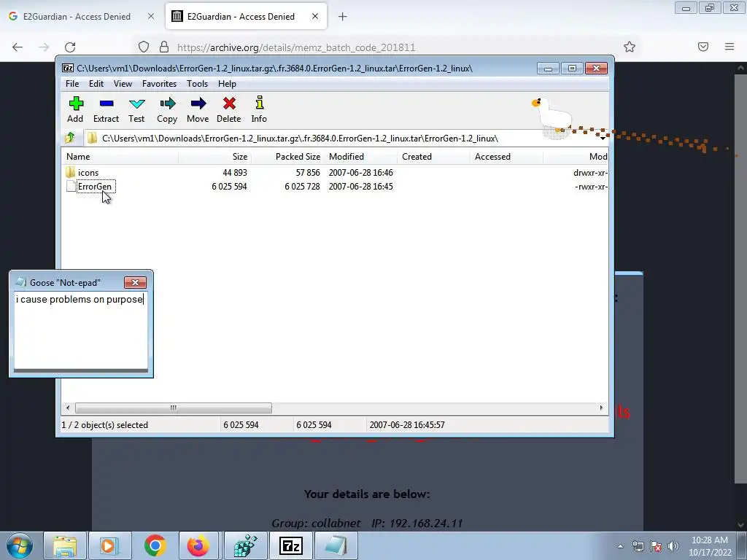Click the white goose on the window
The height and width of the screenshot is (560, 747).
pyautogui.click(x=551, y=114)
